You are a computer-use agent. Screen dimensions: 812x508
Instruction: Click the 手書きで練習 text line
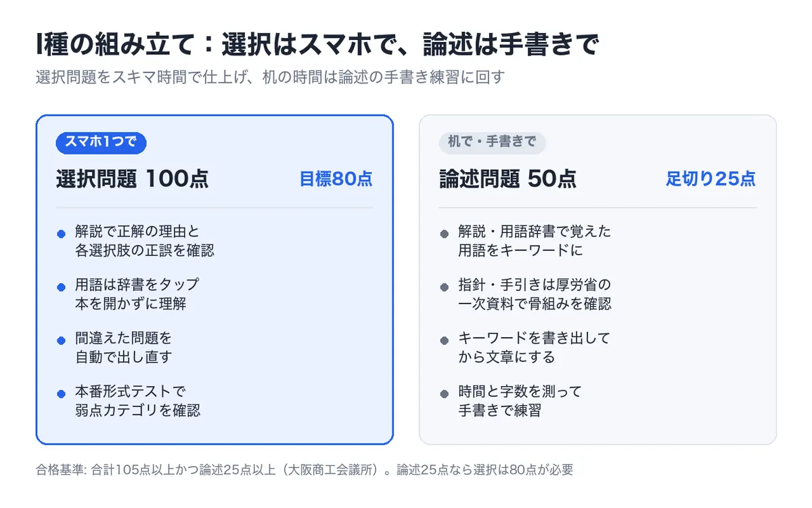(x=499, y=410)
